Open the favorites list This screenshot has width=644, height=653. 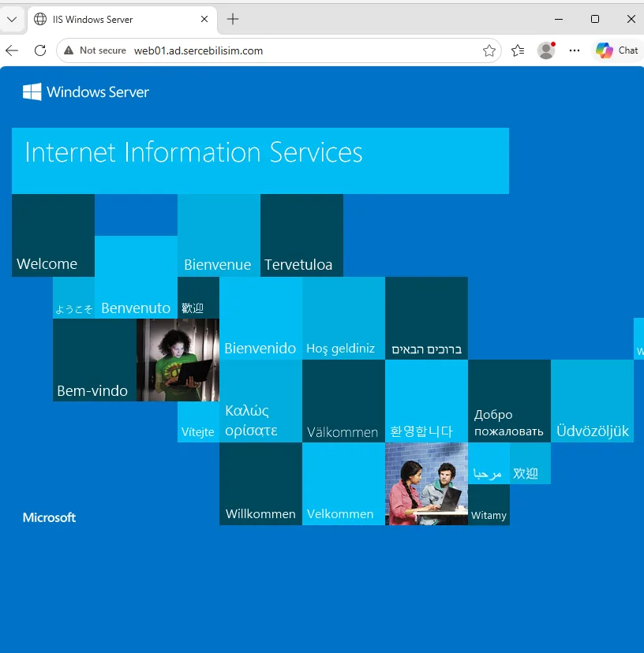pyautogui.click(x=517, y=50)
